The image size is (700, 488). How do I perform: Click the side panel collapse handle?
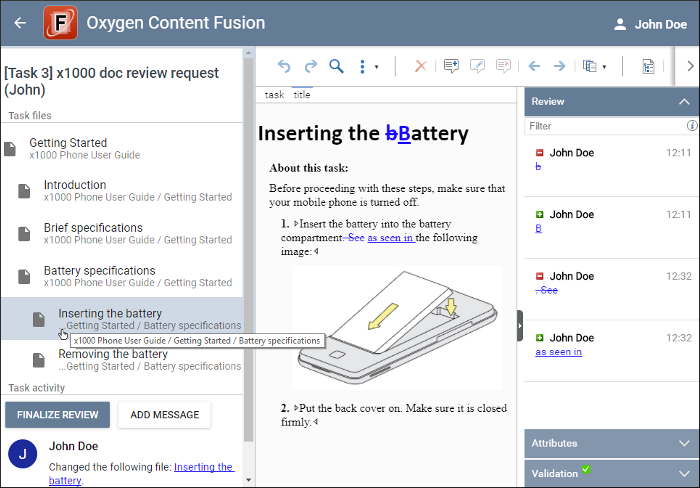(520, 326)
